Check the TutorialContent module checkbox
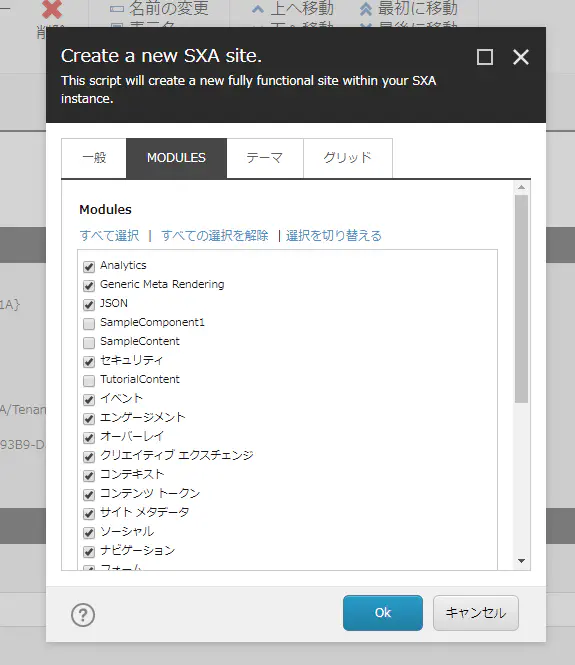The width and height of the screenshot is (575, 665). 89,380
